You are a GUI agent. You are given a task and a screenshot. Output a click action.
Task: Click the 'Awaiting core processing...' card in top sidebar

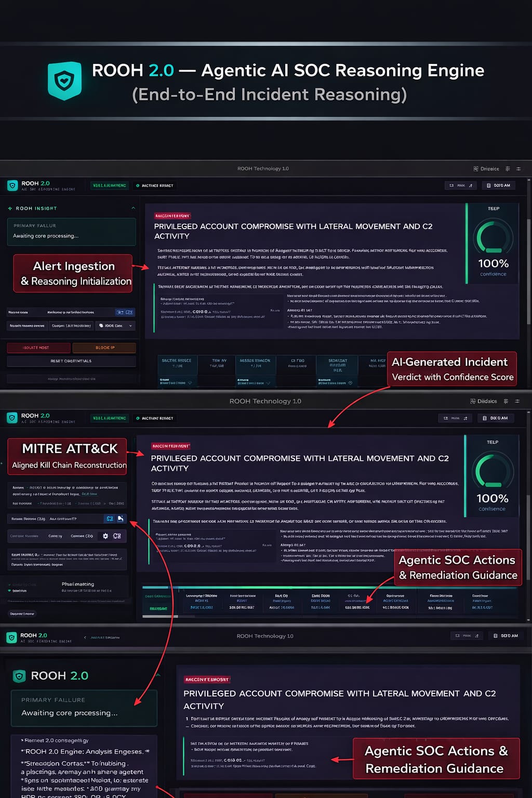point(72,231)
